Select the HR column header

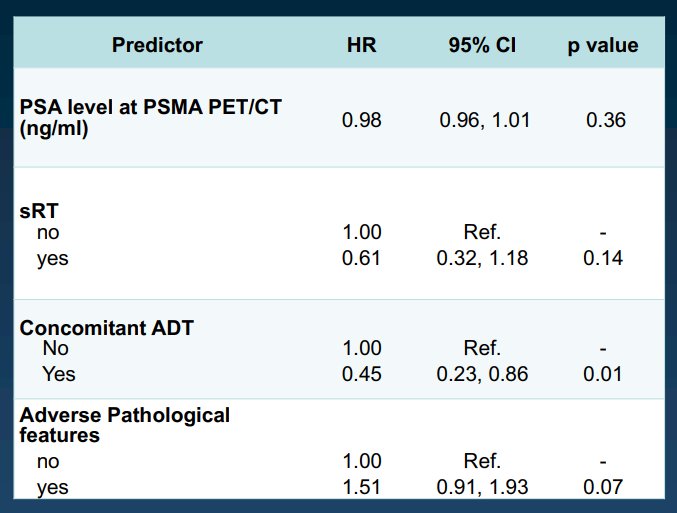pos(361,45)
